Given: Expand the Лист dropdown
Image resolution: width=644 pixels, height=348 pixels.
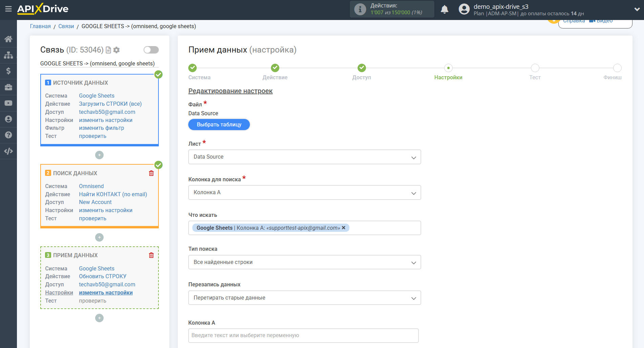Looking at the screenshot, I should (304, 157).
